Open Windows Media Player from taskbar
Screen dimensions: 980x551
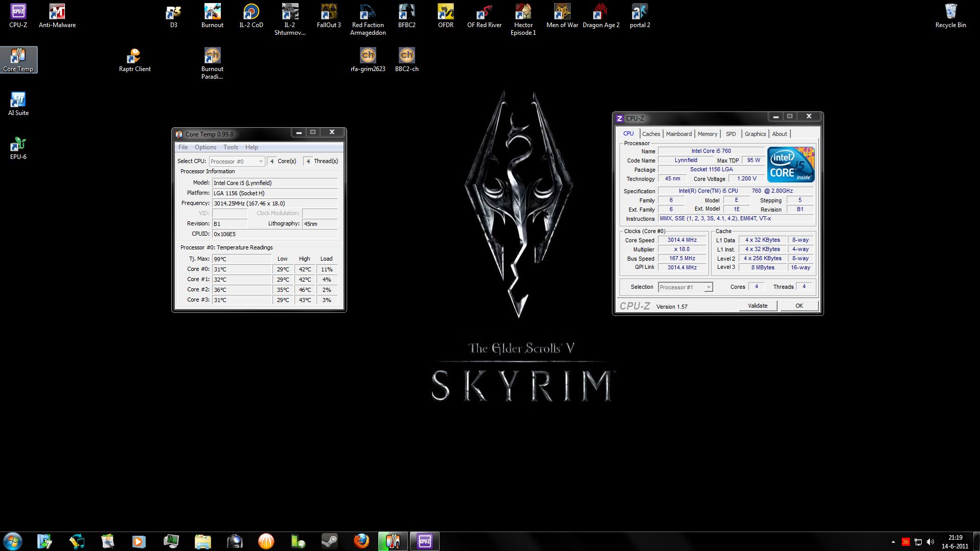click(139, 541)
